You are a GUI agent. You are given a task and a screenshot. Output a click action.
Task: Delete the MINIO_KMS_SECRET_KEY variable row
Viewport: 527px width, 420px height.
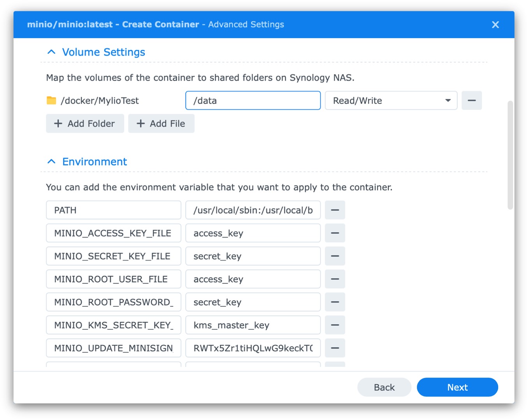335,325
